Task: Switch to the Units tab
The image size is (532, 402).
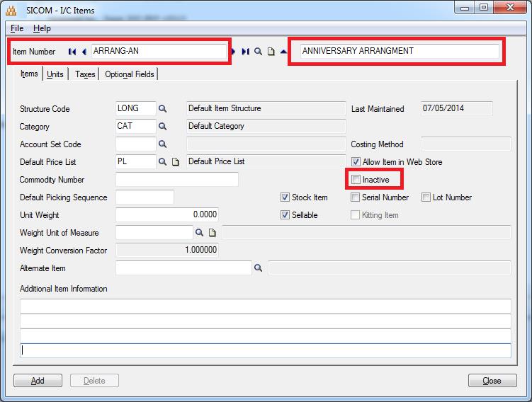Action: point(55,74)
